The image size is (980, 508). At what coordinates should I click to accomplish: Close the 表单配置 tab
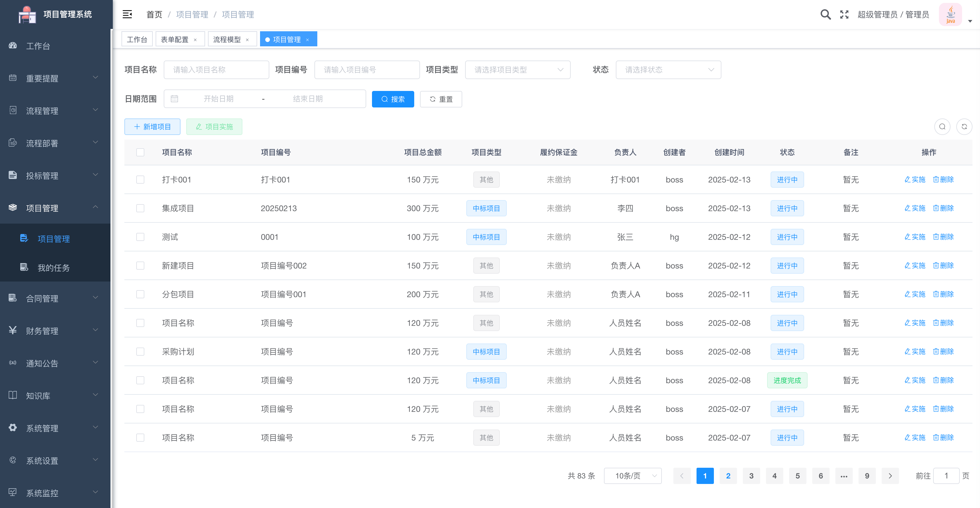tap(195, 40)
